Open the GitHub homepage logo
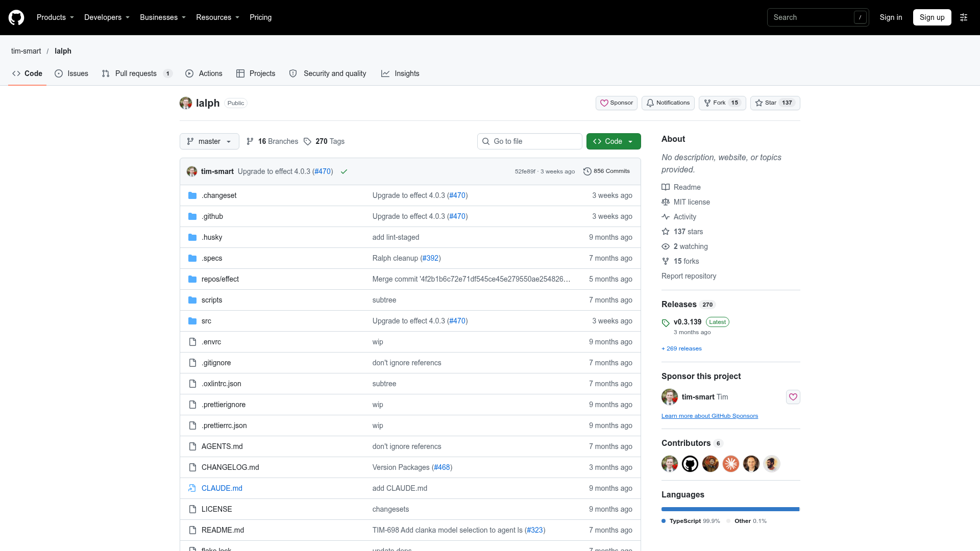 16,17
